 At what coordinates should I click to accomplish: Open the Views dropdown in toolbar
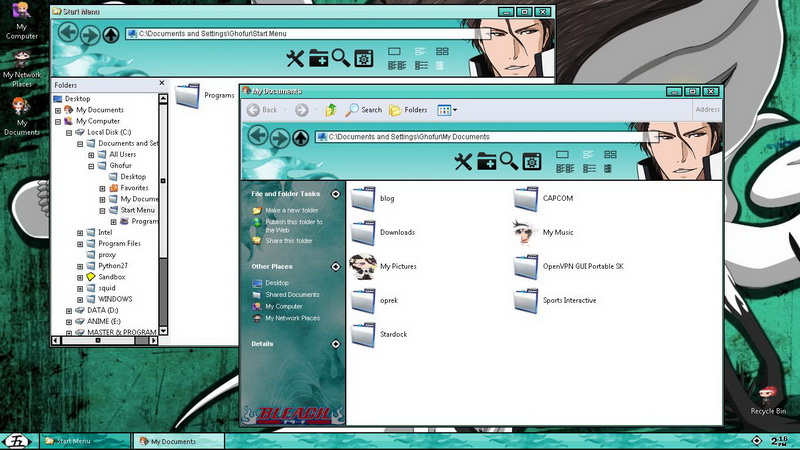click(x=446, y=110)
